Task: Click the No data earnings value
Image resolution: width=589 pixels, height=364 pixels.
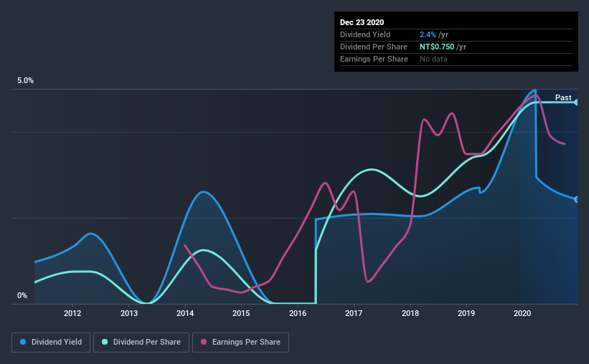Action: pos(433,59)
